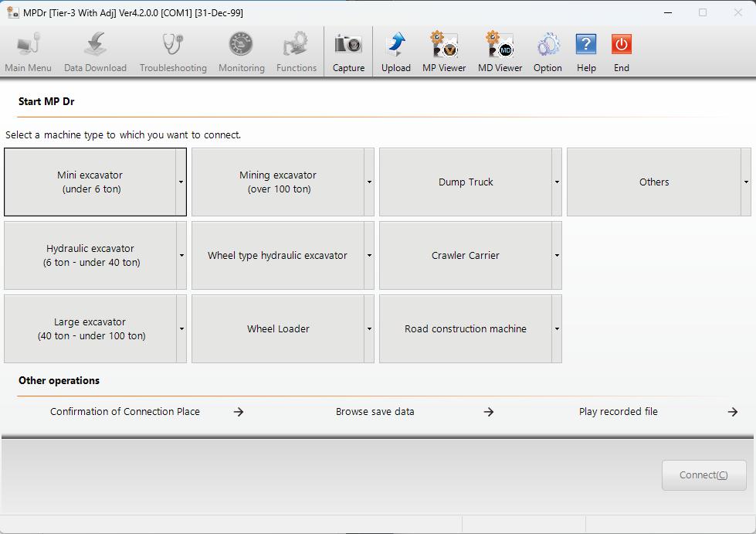Expand the Mini excavator dropdown arrow

[x=181, y=182]
